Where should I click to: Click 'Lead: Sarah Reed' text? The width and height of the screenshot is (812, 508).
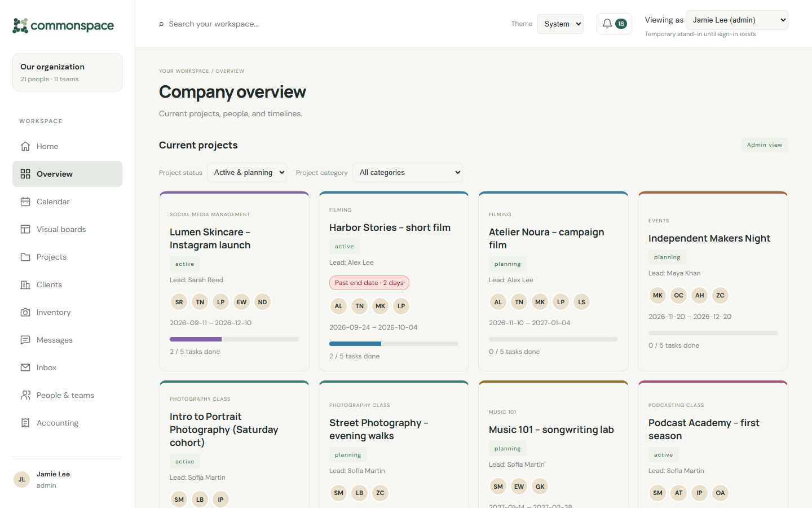click(x=196, y=280)
